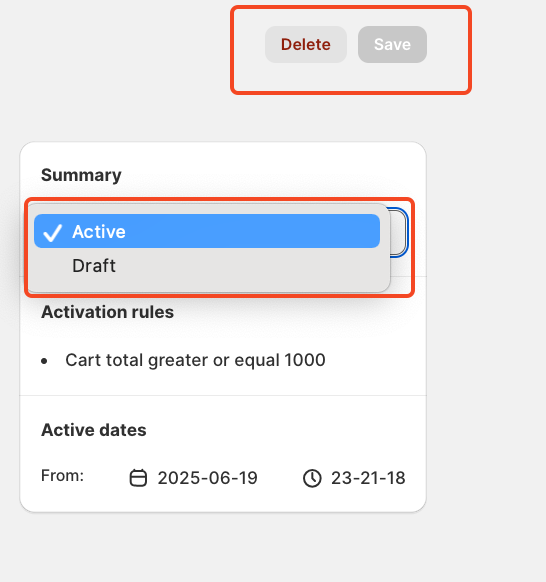Select the 2025-06-19 start date value
This screenshot has width=546, height=582.
[x=207, y=478]
